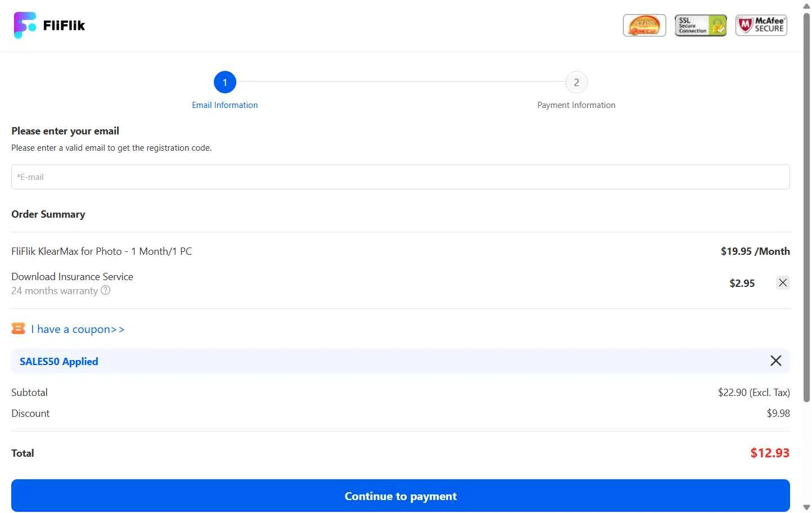Image resolution: width=812 pixels, height=513 pixels.
Task: Click the '24 months warranty' text
Action: 55,290
